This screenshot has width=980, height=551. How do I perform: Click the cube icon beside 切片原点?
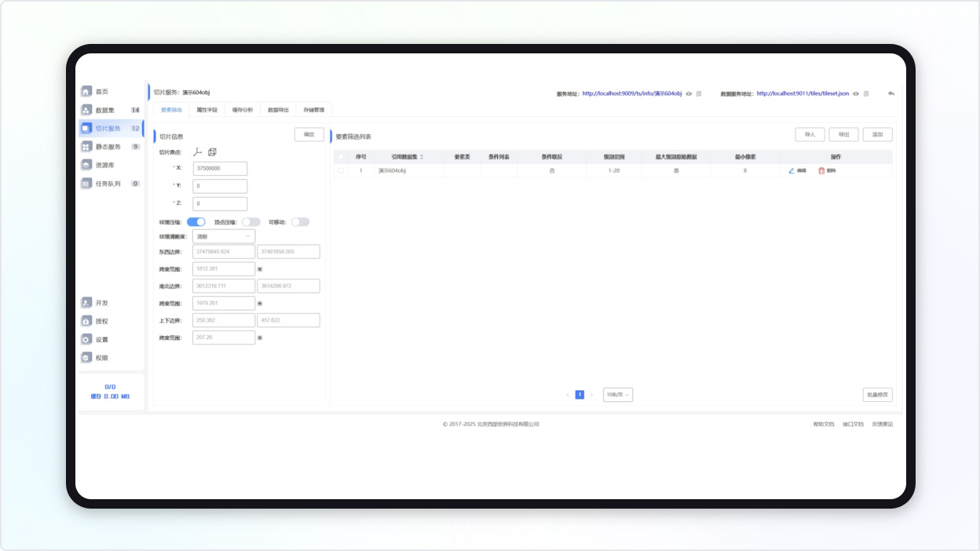point(212,152)
